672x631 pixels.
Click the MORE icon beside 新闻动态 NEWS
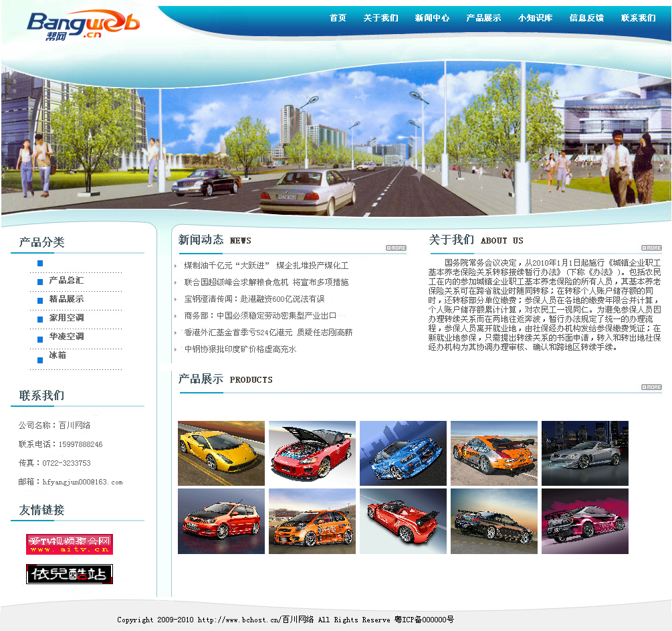pyautogui.click(x=396, y=248)
